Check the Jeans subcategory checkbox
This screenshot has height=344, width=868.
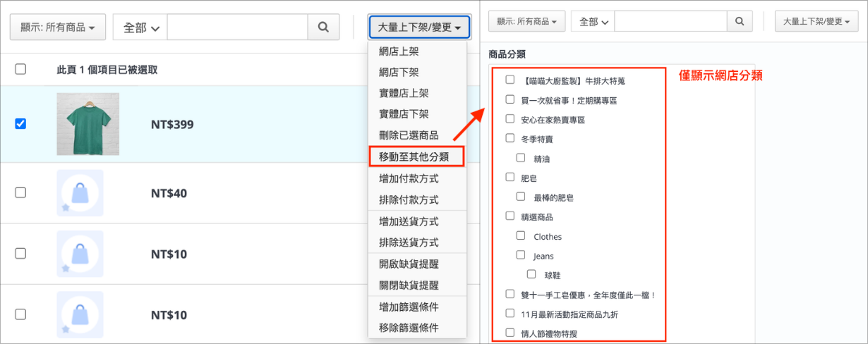click(x=521, y=254)
